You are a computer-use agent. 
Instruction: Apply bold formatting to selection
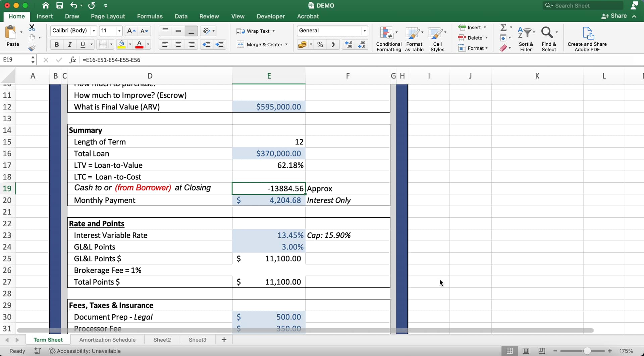click(56, 44)
